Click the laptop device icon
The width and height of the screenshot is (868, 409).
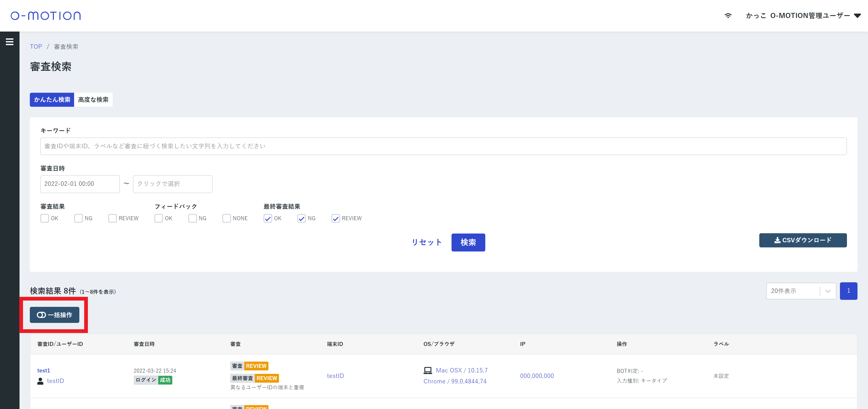[428, 371]
